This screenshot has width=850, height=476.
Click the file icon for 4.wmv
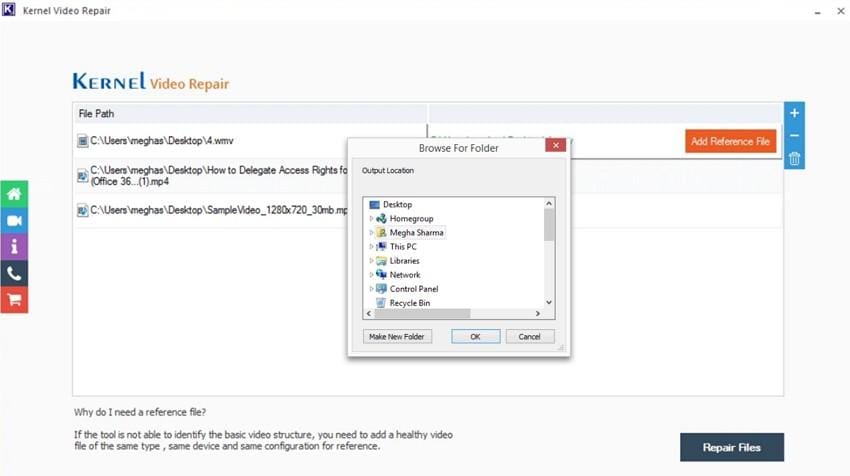pyautogui.click(x=82, y=141)
